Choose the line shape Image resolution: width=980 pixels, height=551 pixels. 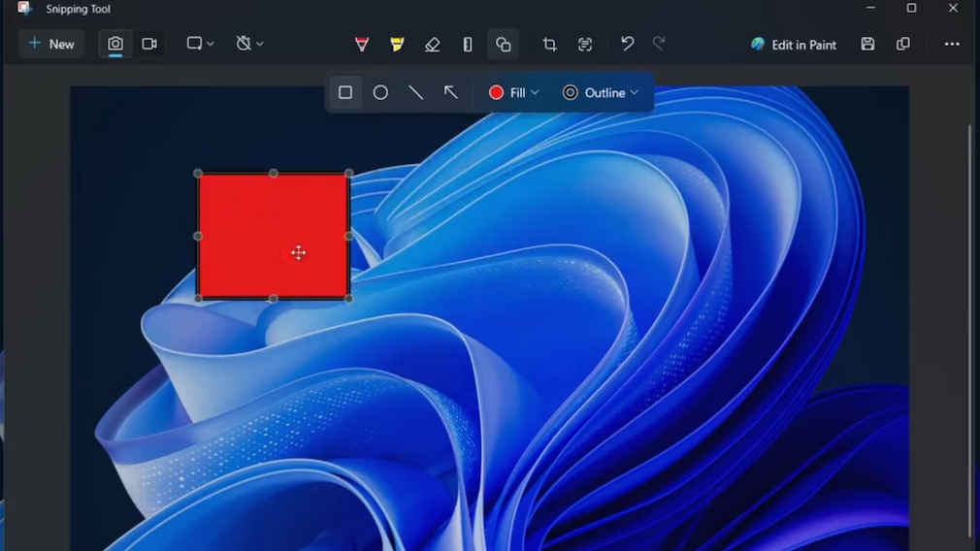[415, 92]
